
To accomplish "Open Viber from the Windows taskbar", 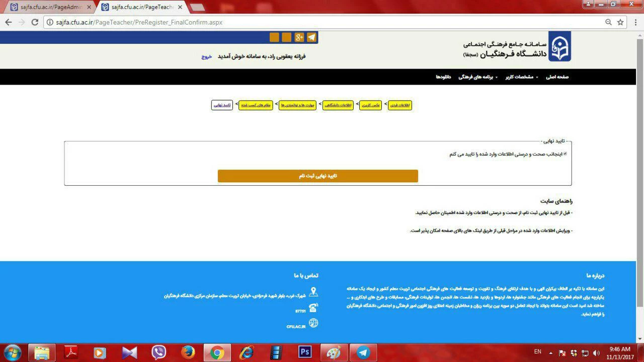I will (158, 352).
